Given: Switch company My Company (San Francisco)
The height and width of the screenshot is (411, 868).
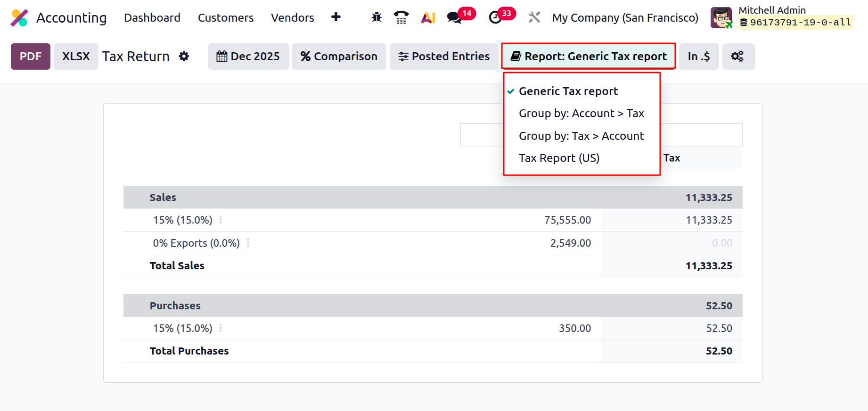Looking at the screenshot, I should click(x=625, y=18).
